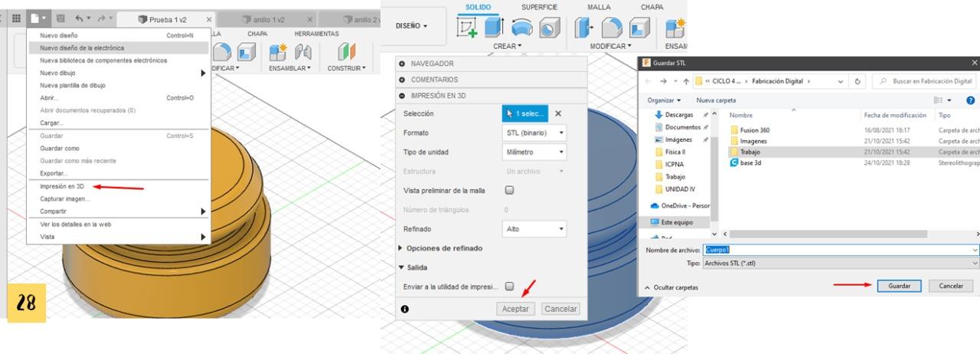Click Aceptar in print panel
980x354 pixels.
(516, 309)
